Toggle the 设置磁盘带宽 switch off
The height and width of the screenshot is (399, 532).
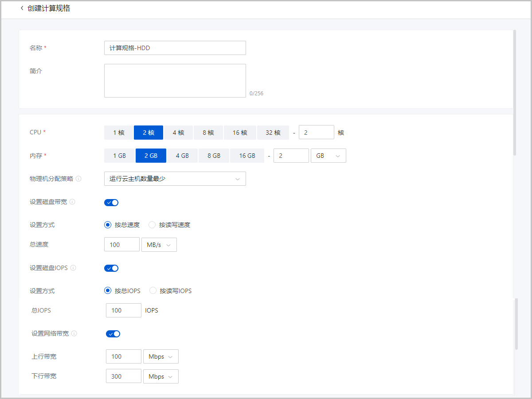pyautogui.click(x=111, y=203)
